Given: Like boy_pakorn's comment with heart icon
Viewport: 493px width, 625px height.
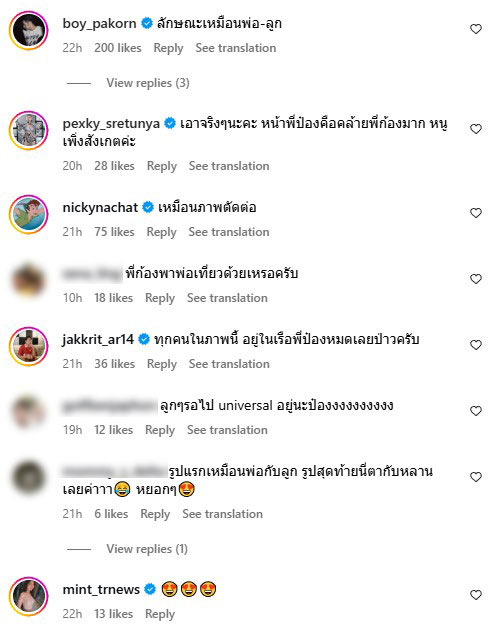Looking at the screenshot, I should pyautogui.click(x=476, y=29).
